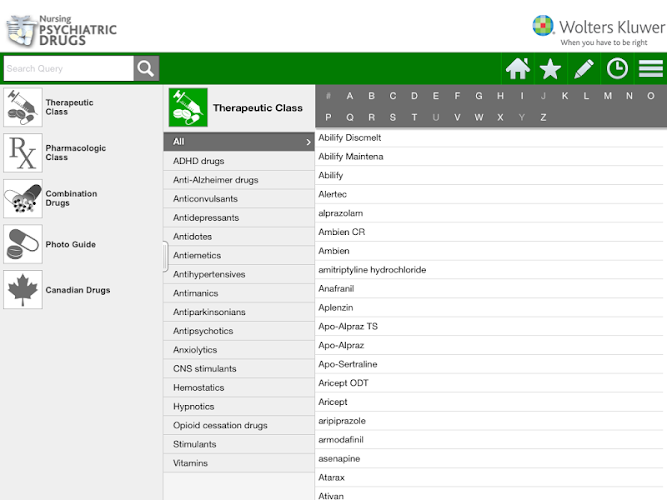View history with the clock icon
Image resolution: width=667 pixels, height=500 pixels.
617,69
